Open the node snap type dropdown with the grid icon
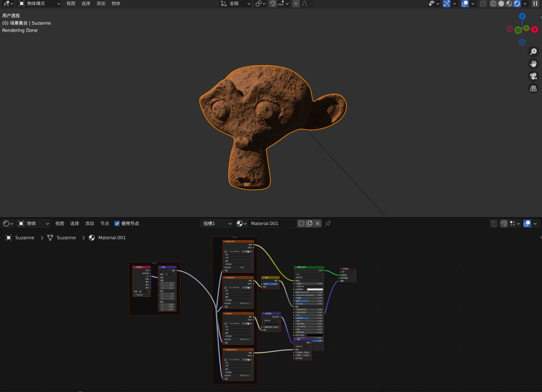The width and height of the screenshot is (542, 392). pyautogui.click(x=514, y=224)
